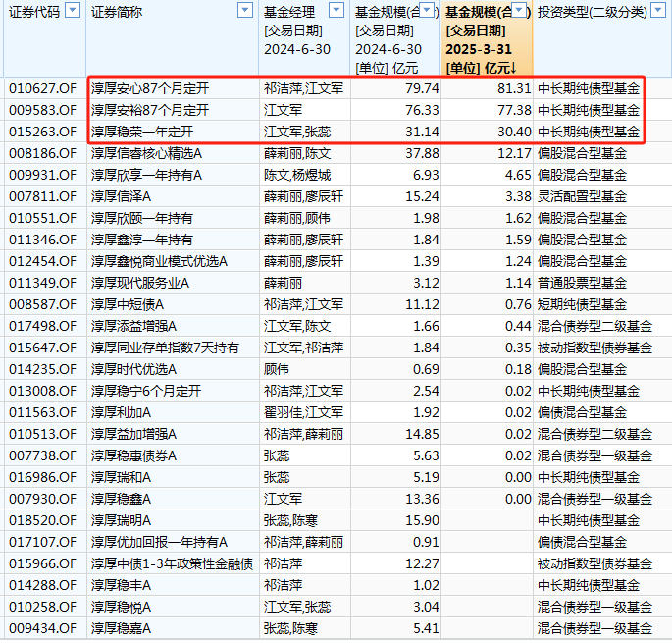The image size is (672, 643).
Task: Open the 投资类型(二级分类) filter dropdown
Action: point(658,10)
